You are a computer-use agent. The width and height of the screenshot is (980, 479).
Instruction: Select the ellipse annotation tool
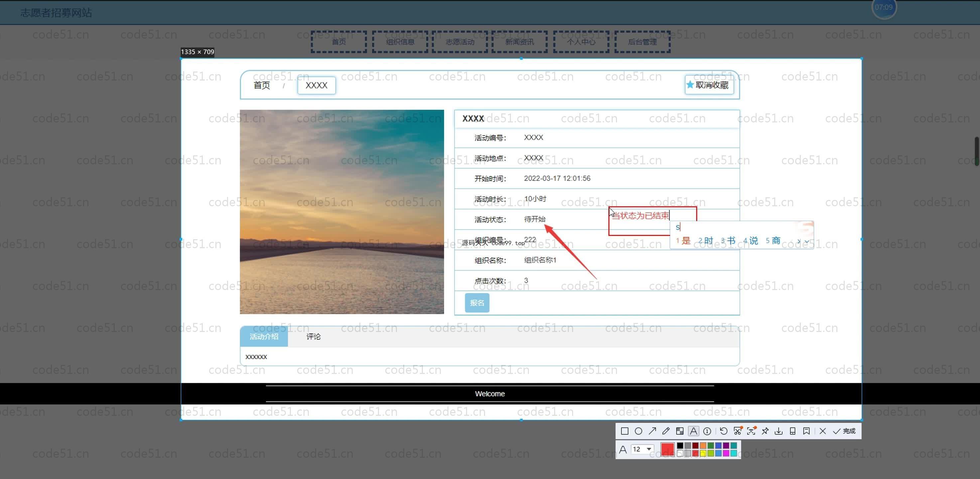[638, 431]
